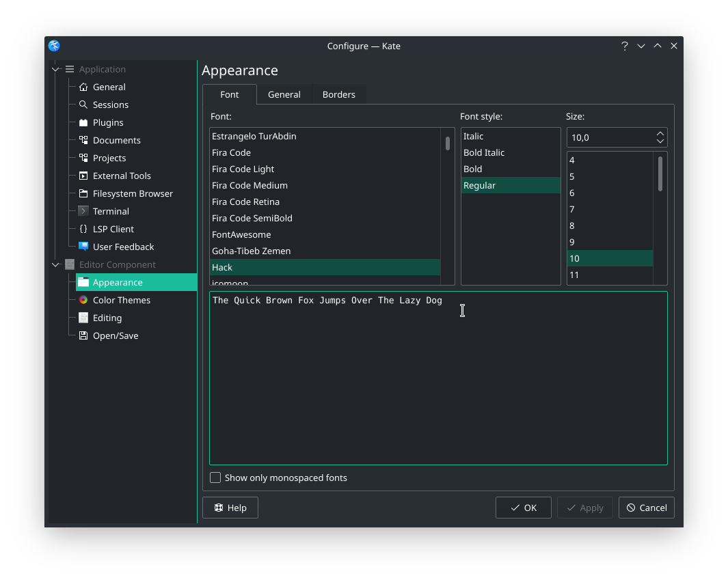Click the question mark help icon in title bar
Screen dimensions: 728x580
(x=625, y=46)
